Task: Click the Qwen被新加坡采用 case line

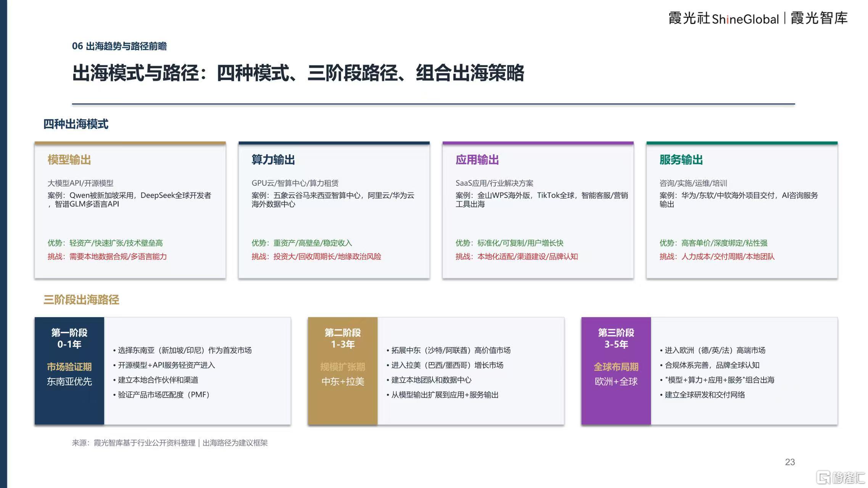Action: click(x=129, y=200)
